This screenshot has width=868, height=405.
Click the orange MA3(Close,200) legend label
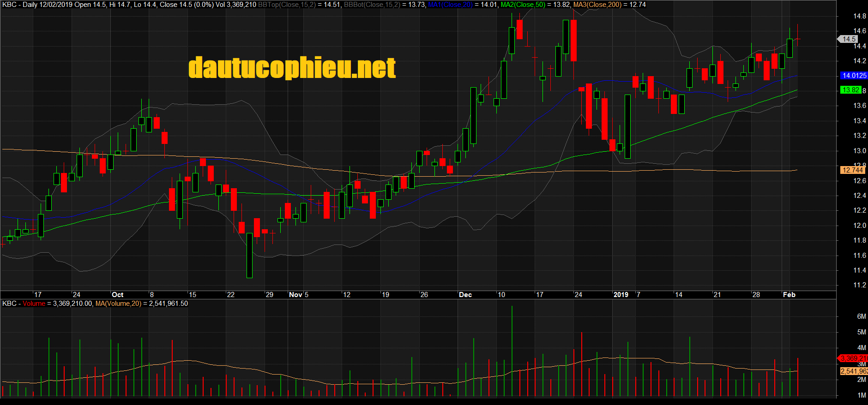pos(597,5)
